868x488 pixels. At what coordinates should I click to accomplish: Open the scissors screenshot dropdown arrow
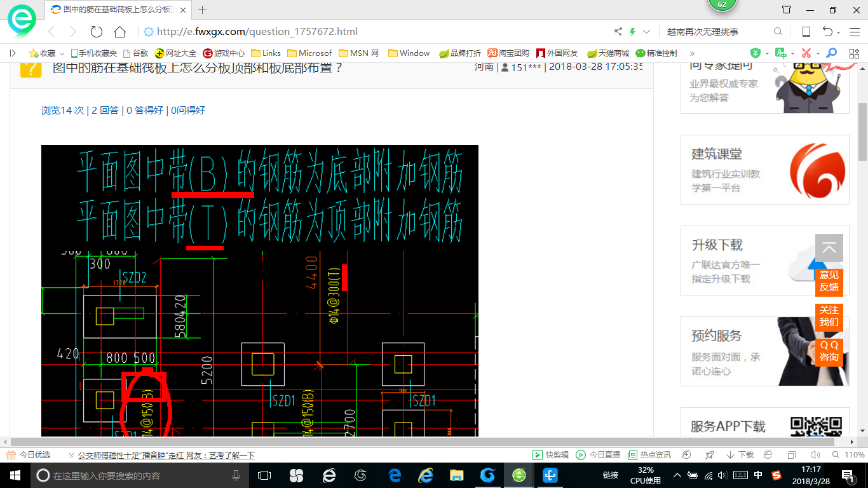click(x=818, y=54)
